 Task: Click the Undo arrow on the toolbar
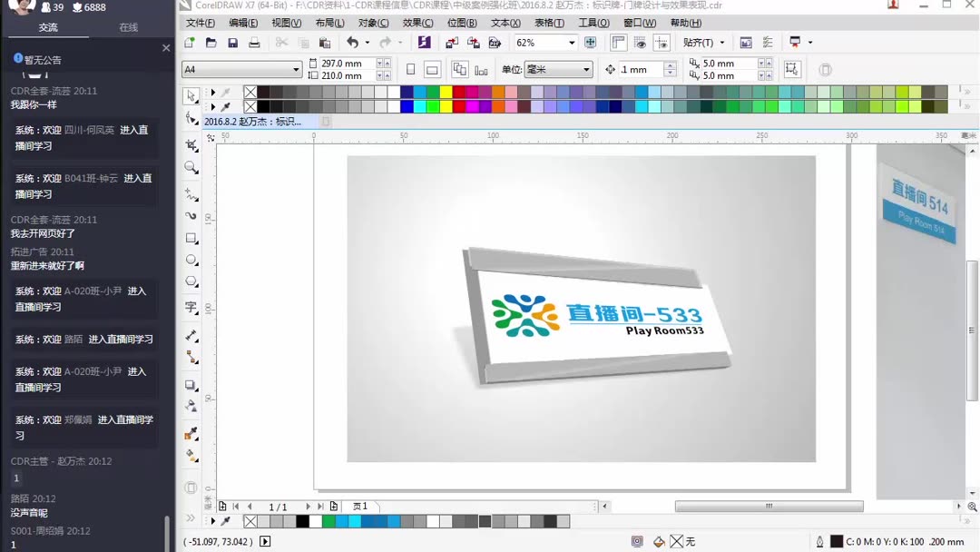pyautogui.click(x=352, y=43)
